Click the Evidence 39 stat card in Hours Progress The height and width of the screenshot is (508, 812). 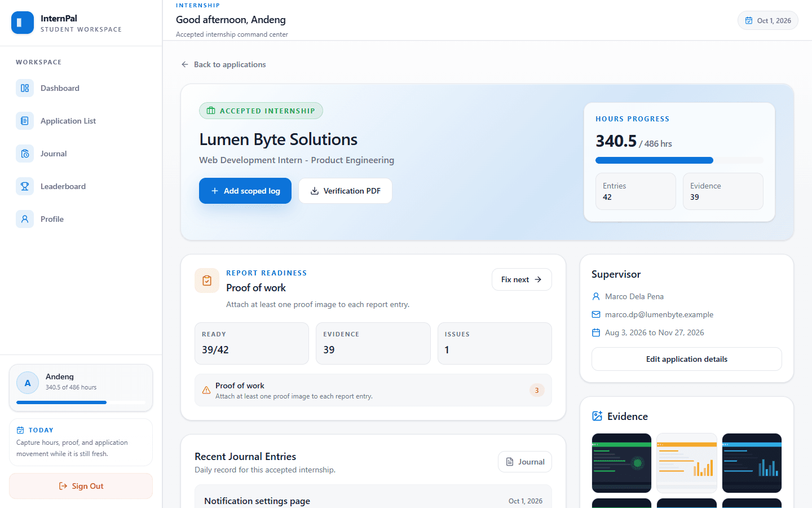tap(723, 191)
